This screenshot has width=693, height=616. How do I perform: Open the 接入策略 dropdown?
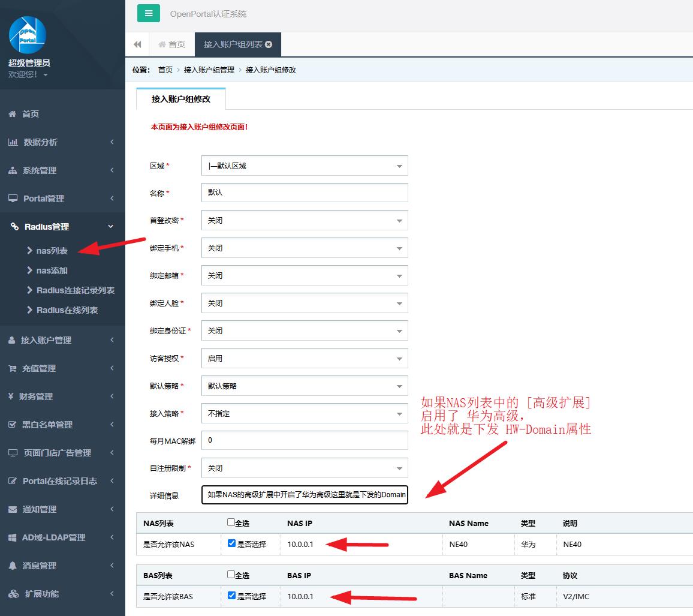(305, 413)
